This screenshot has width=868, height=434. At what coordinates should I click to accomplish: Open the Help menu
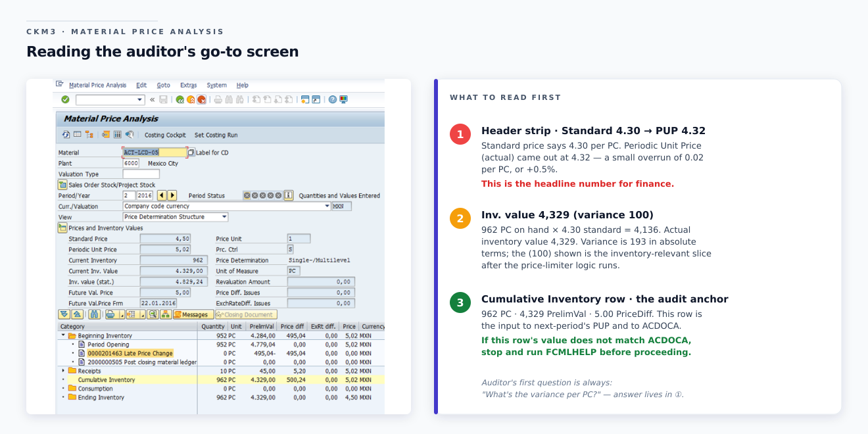coord(243,85)
